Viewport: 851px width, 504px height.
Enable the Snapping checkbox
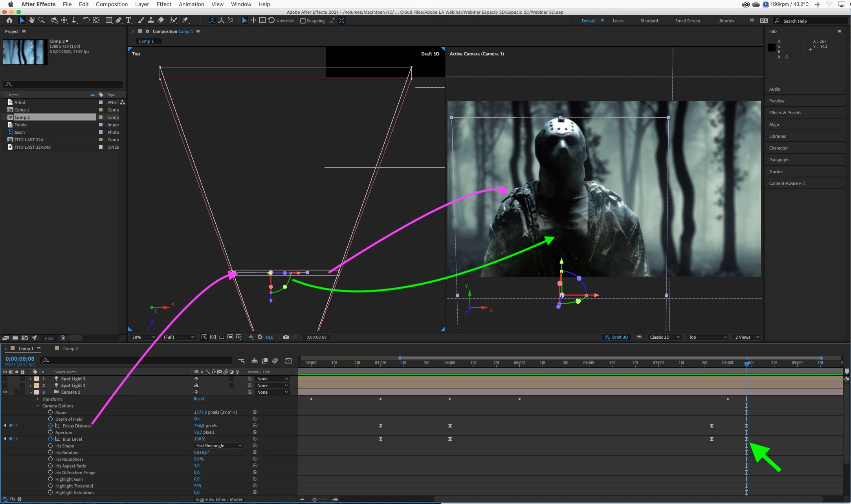pyautogui.click(x=303, y=21)
